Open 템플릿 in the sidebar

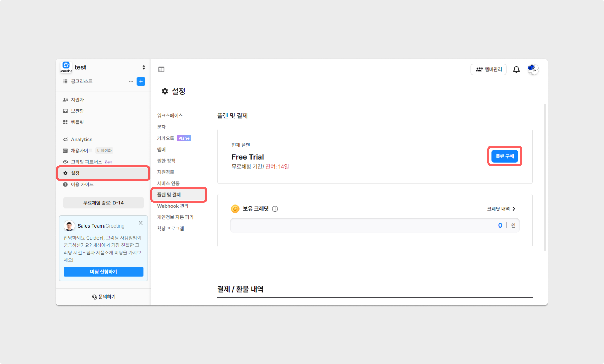(77, 122)
